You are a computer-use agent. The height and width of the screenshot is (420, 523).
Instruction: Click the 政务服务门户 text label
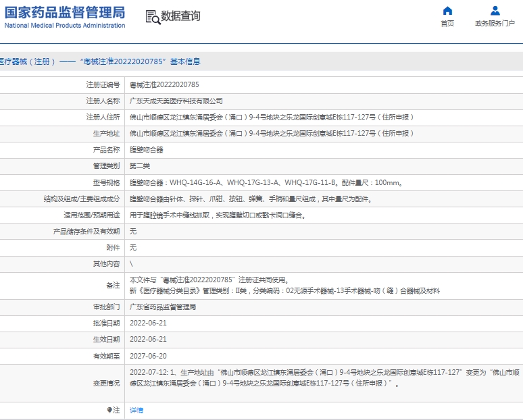(495, 24)
